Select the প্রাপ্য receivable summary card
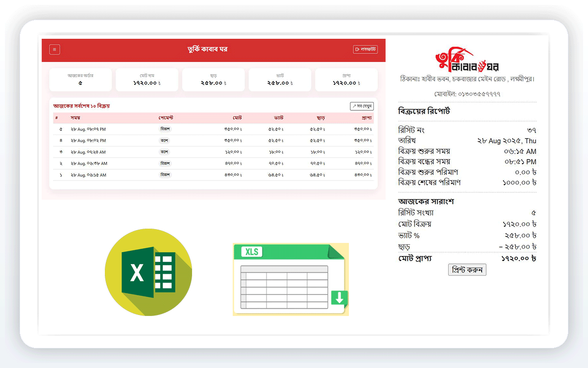Screen dimensions: 588x368 pyautogui.click(x=346, y=79)
